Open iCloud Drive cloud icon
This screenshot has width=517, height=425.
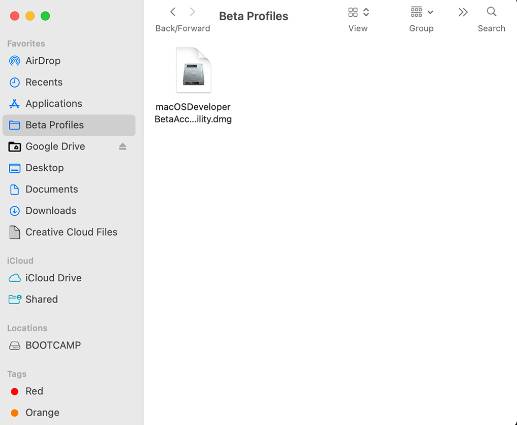click(14, 278)
